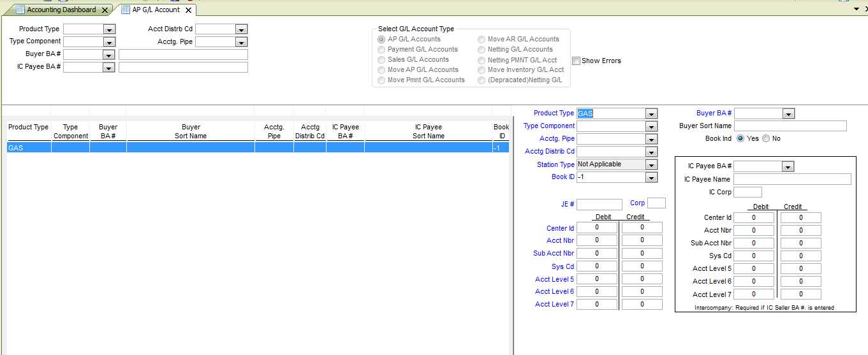This screenshot has width=868, height=355.
Task: Close the AP G/L Account tab
Action: pos(188,10)
